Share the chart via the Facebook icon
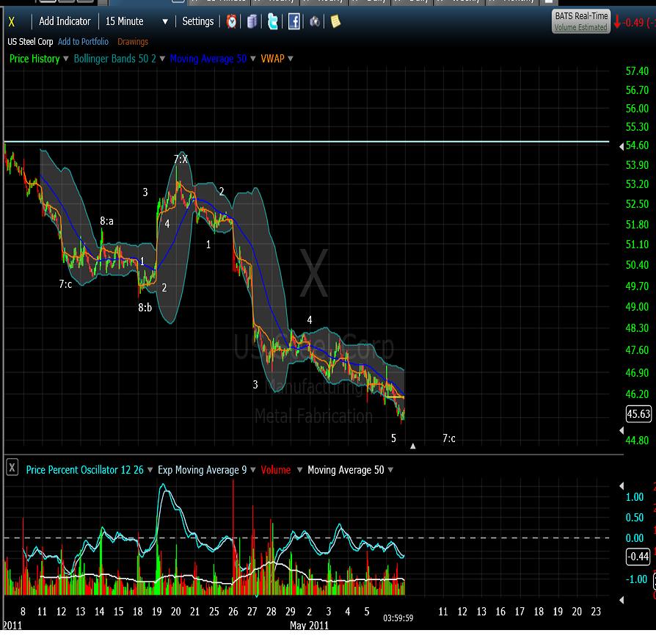656x644 pixels. pos(294,21)
